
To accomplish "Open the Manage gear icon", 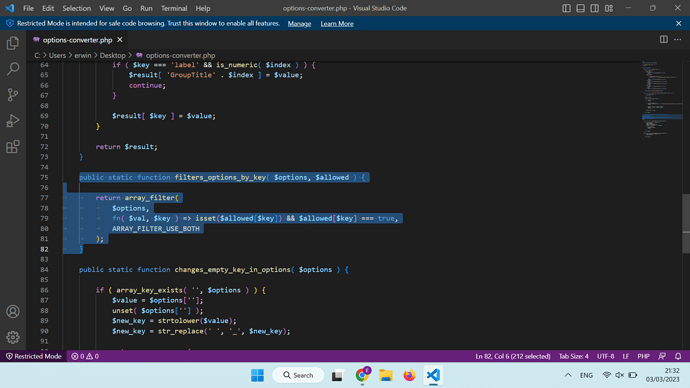I will coord(13,337).
